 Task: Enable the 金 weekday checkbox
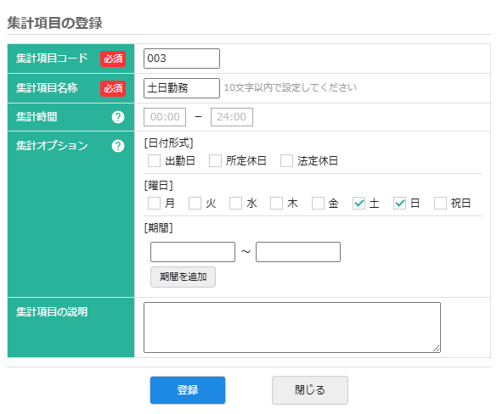[x=318, y=203]
